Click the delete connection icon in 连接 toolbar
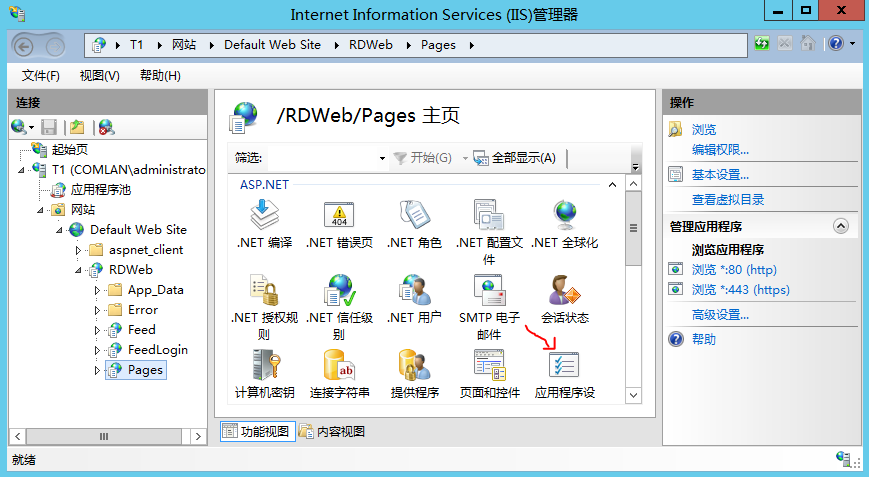This screenshot has width=869, height=477. coord(106,127)
